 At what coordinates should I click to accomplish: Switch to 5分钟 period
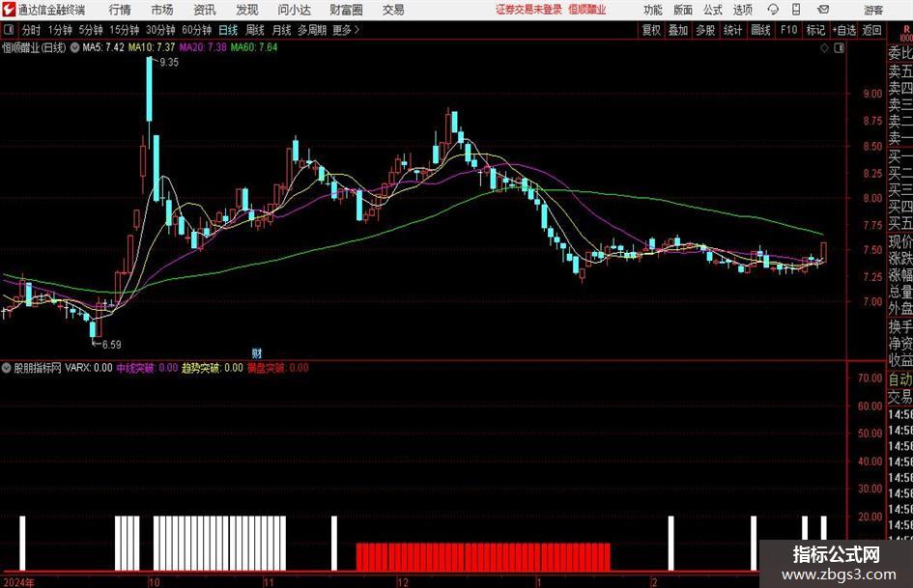90,30
